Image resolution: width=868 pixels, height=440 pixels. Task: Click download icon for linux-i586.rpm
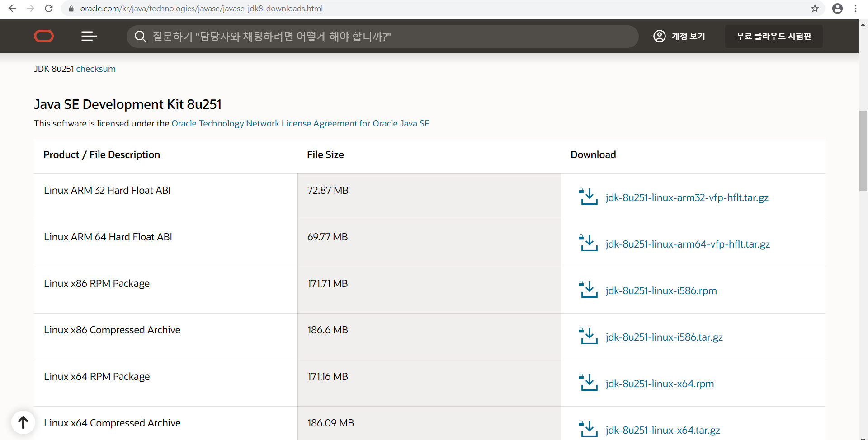(588, 290)
